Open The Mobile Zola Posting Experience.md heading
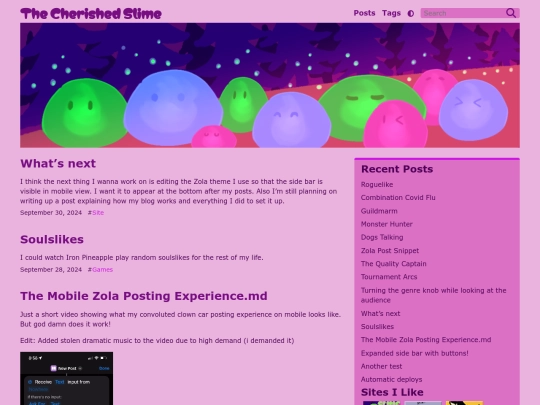Viewport: 540px width, 405px height. click(144, 296)
